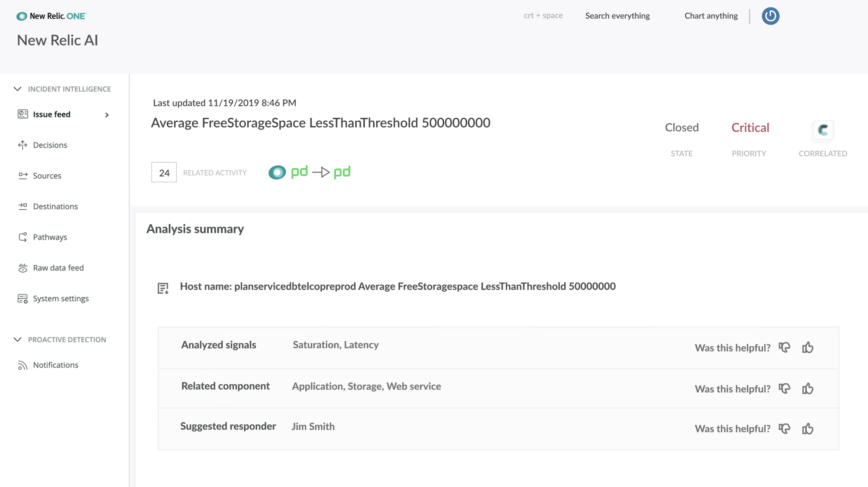Click the blue power icon in the header

770,16
